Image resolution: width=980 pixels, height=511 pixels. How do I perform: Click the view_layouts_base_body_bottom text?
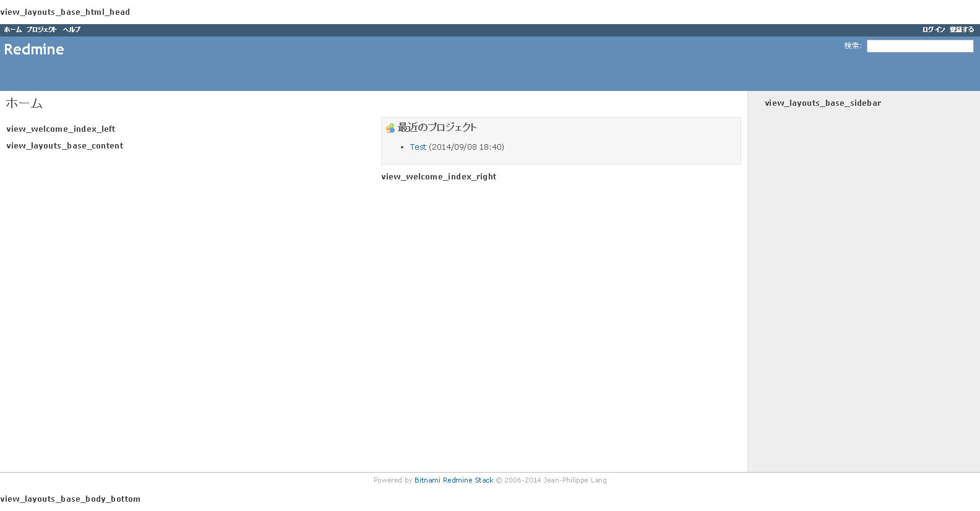[70, 499]
